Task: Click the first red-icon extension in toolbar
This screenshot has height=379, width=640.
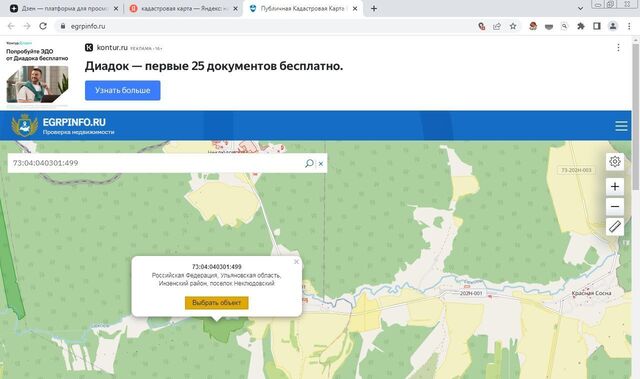Action: coord(482,26)
